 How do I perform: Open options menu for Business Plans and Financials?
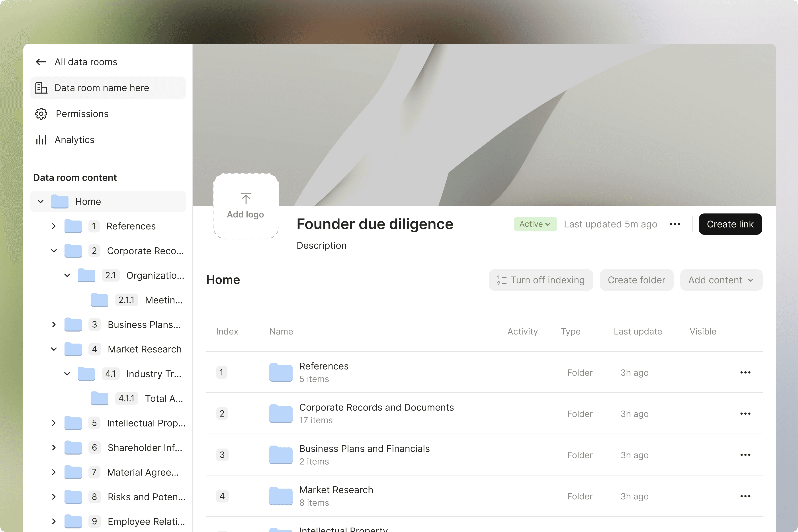(745, 455)
